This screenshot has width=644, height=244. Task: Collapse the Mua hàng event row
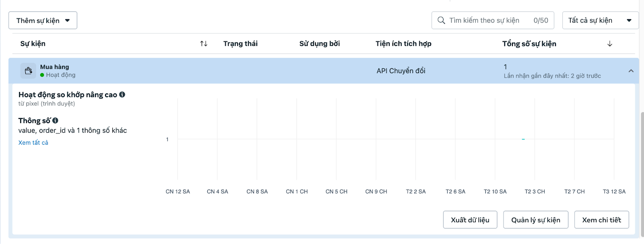coord(631,71)
